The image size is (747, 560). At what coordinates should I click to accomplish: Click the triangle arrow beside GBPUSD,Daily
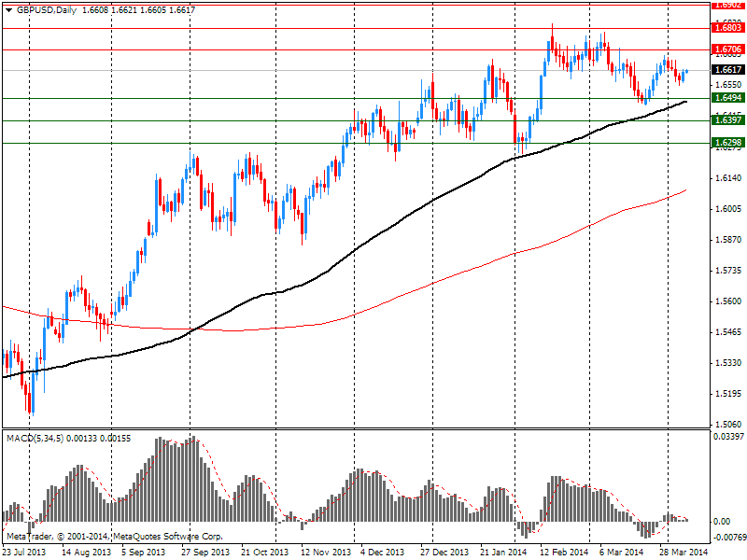click(8, 10)
